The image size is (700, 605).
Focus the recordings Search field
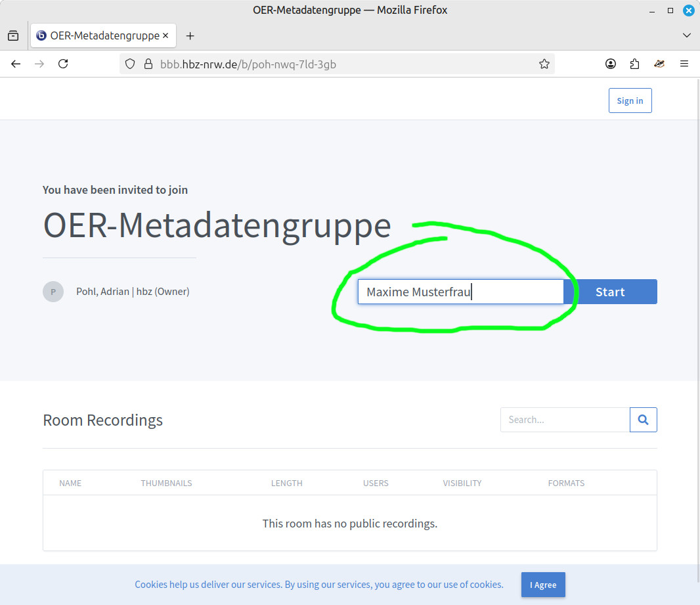pyautogui.click(x=565, y=420)
